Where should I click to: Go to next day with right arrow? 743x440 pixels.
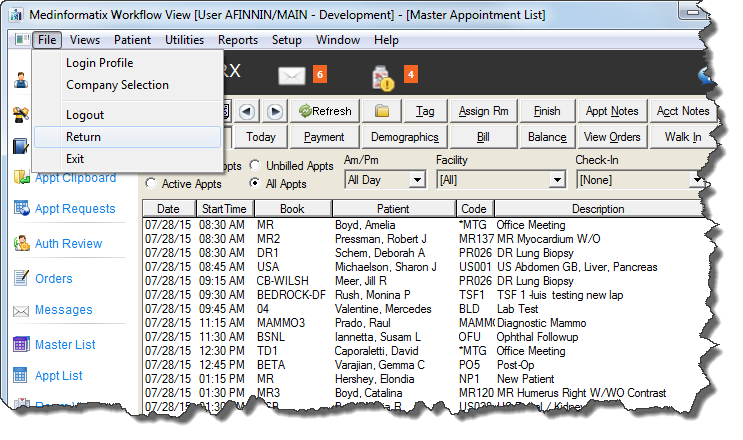[x=274, y=111]
